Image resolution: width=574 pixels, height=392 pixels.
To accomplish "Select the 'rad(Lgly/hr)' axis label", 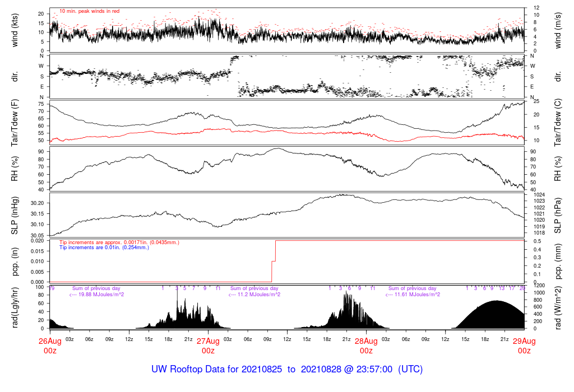I will [x=15, y=307].
